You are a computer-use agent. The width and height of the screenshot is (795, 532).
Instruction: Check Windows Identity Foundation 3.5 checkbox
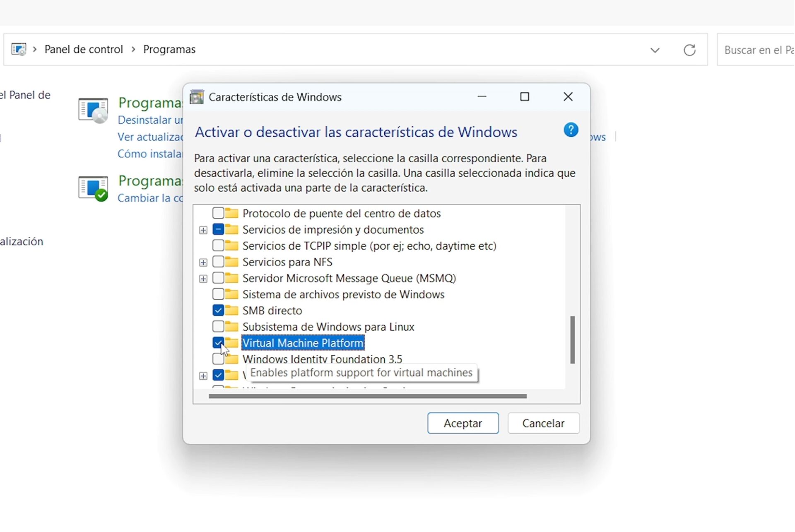217,359
